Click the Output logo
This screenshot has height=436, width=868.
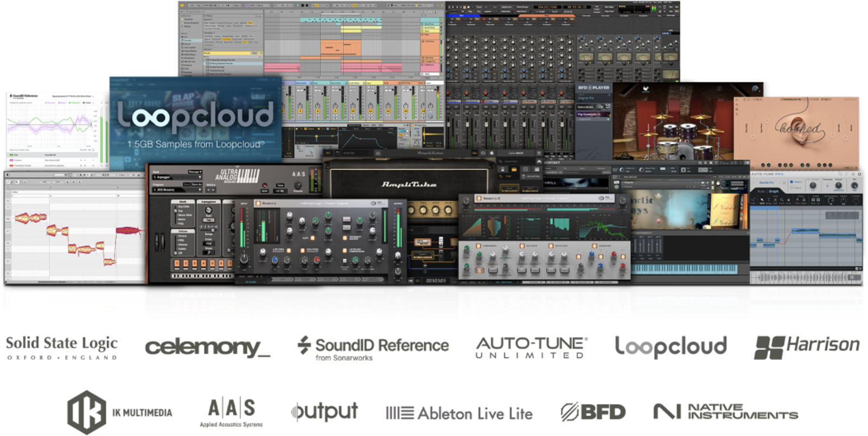click(324, 412)
